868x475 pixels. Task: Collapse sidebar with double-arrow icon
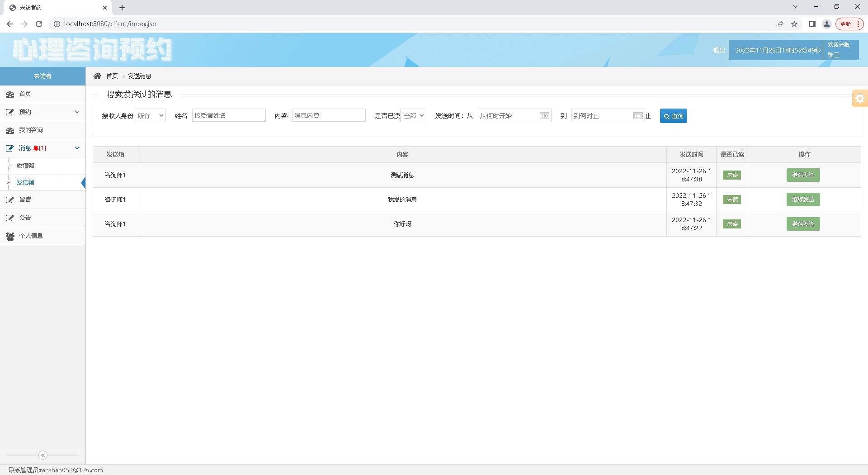43,455
